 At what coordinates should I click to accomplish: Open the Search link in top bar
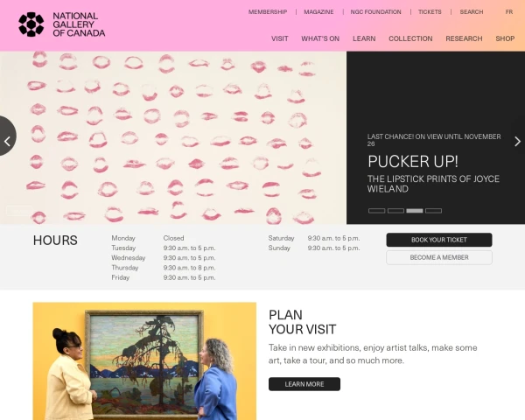point(472,11)
